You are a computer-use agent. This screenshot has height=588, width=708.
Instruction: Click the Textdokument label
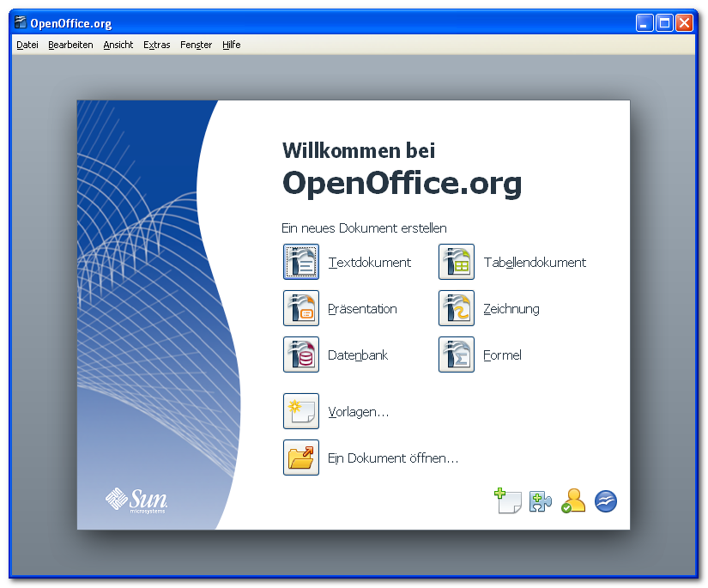pyautogui.click(x=369, y=263)
